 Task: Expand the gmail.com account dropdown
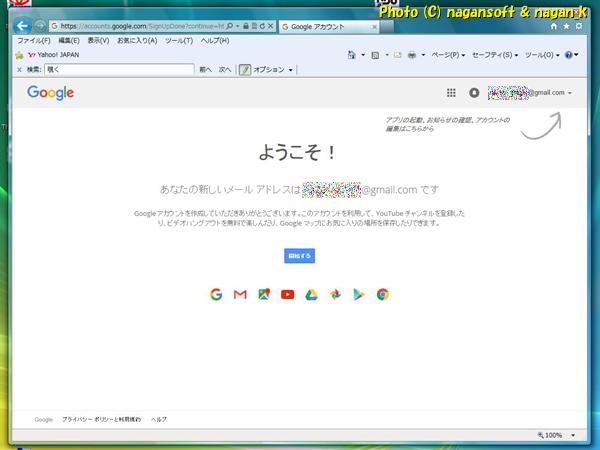coord(569,93)
